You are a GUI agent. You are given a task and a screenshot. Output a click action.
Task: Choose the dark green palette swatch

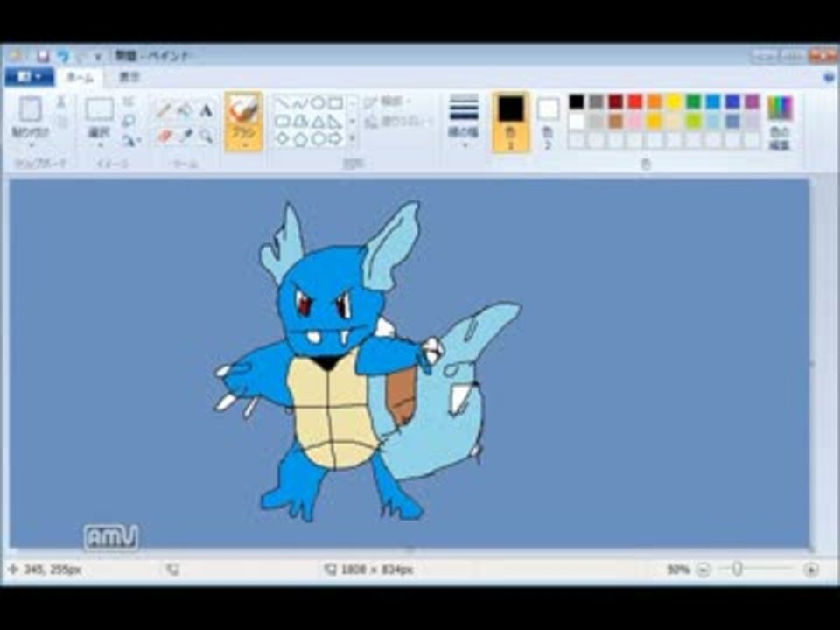(693, 101)
